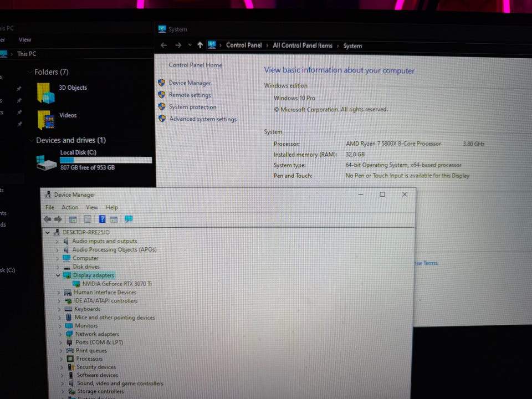This screenshot has height=399, width=532.
Task: Select Sound, video and game controllers
Action: tap(120, 383)
